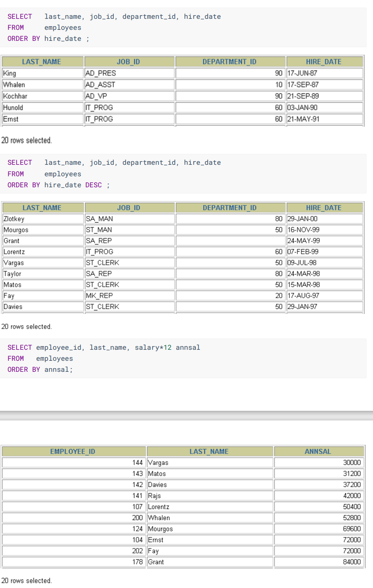Image resolution: width=373 pixels, height=588 pixels.
Task: Select employee ID 144
Action: 74,463
